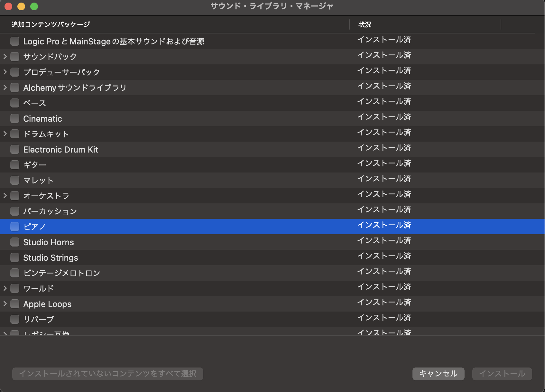Click インストール済 status in the Cinematic row
The image size is (545, 392).
click(384, 117)
